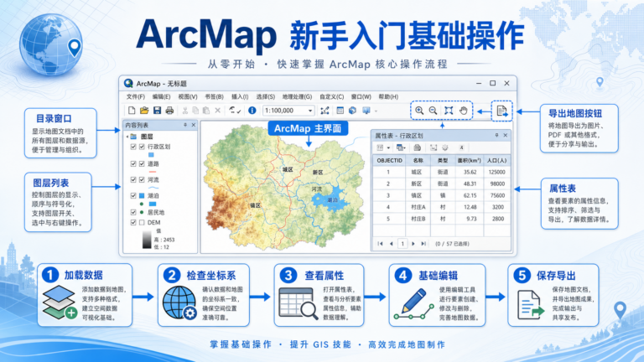Toggle checkbox directly beside 道路 label
Image resolution: width=644 pixels, height=362 pixels.
pos(142,163)
